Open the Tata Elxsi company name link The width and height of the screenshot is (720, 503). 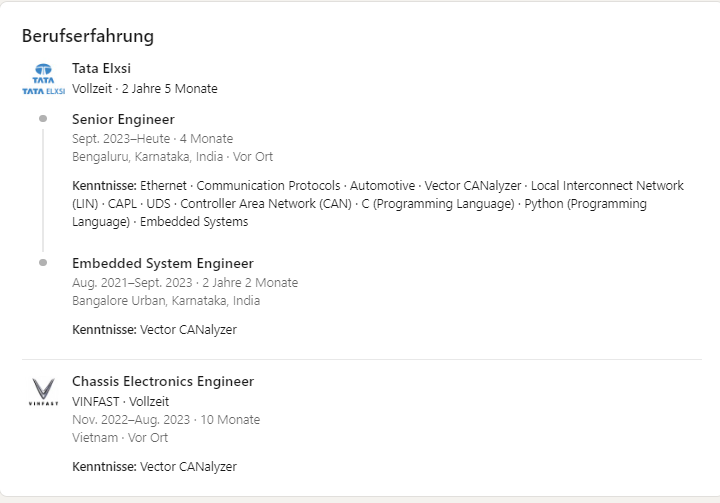101,68
